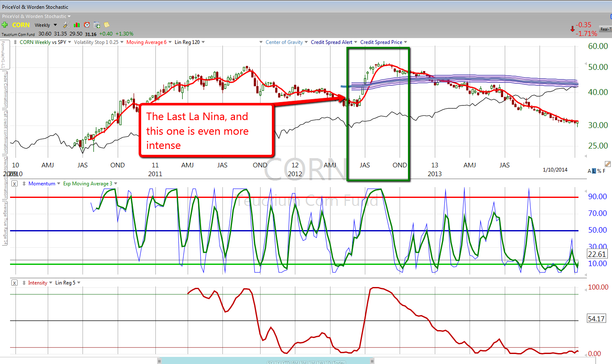The height and width of the screenshot is (364, 612).
Task: Open Trade Confirmation side tab
Action: (x=5, y=89)
